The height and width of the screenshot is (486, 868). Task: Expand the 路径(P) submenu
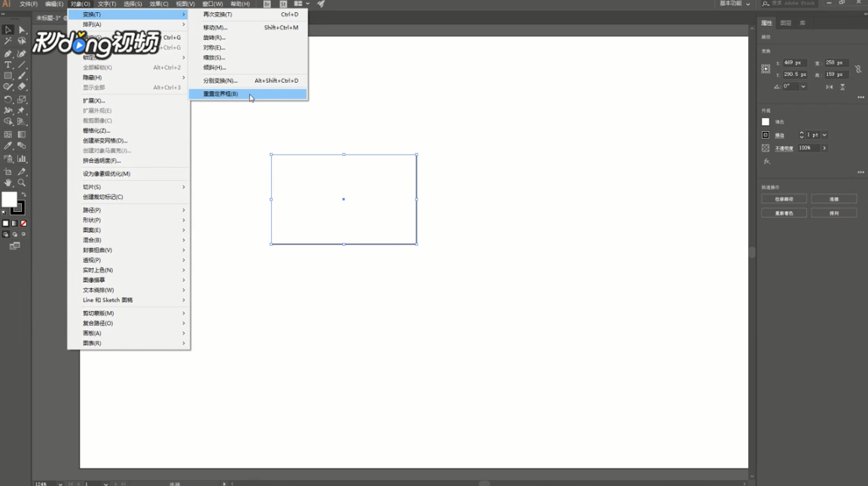129,210
